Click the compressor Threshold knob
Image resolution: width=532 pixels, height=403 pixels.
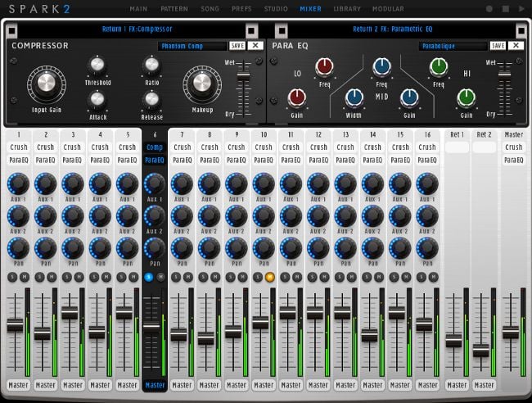[97, 66]
